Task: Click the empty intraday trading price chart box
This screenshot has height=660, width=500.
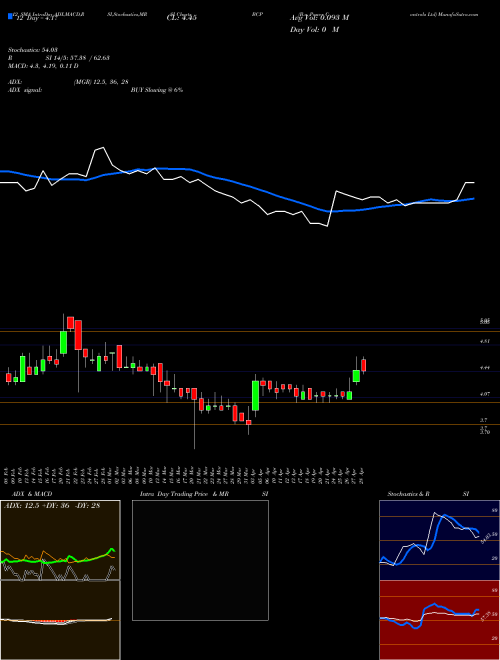Action: 200,560
